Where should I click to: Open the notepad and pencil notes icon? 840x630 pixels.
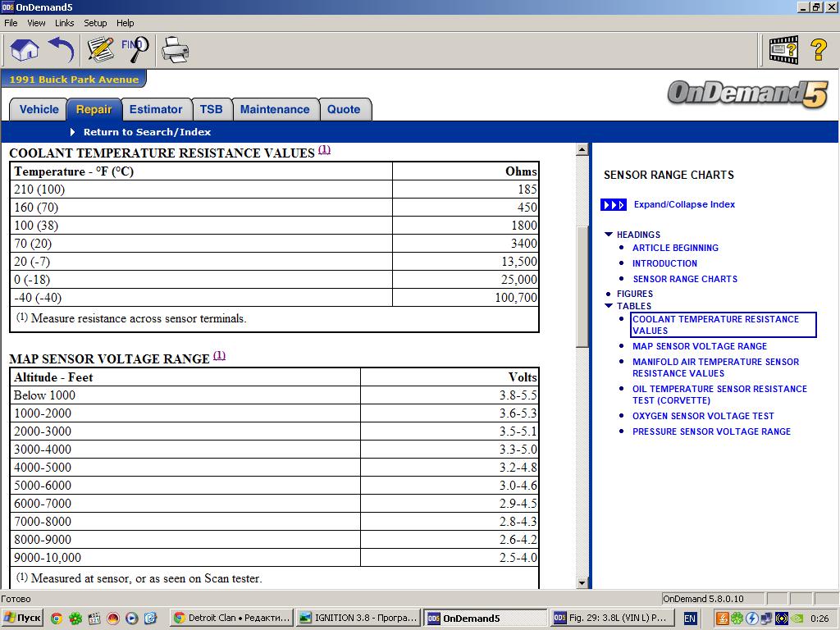click(100, 50)
